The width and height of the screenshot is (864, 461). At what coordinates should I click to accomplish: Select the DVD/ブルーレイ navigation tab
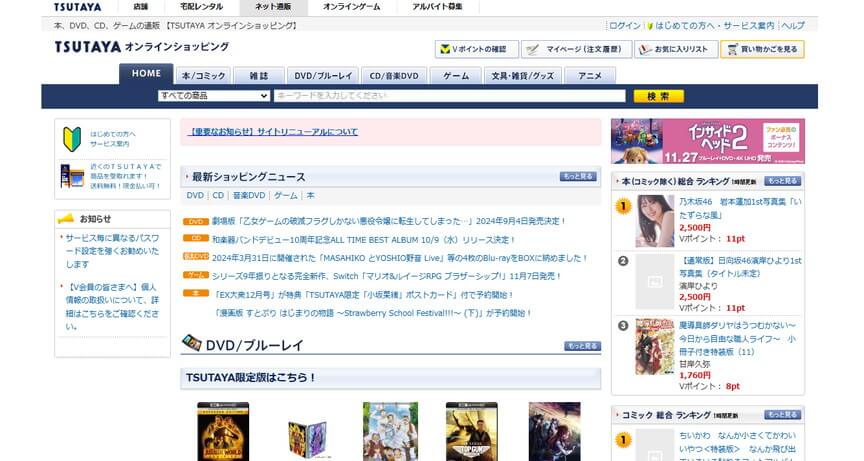tap(323, 76)
